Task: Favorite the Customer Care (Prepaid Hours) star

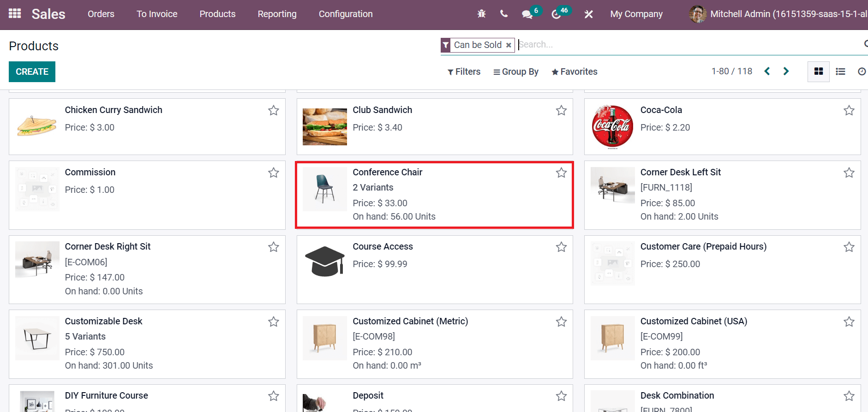Action: [849, 247]
